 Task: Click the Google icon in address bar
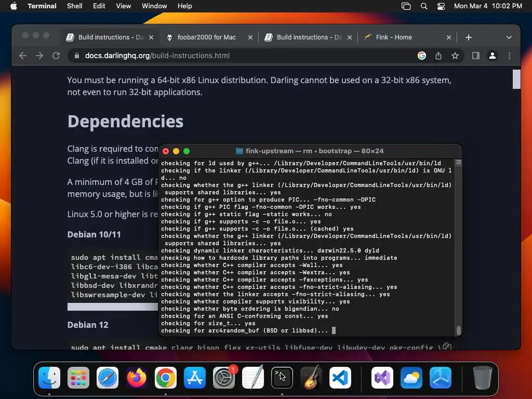point(422,56)
